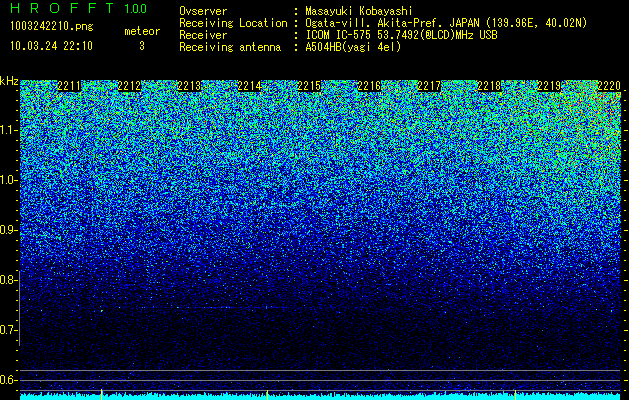Click the 2214 time label
Viewport: 629px width, 400px height.
point(249,86)
